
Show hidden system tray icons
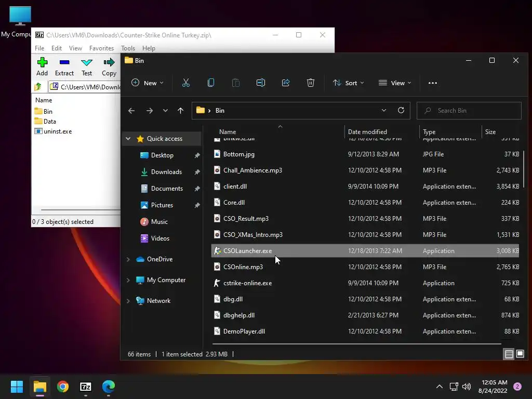coord(440,387)
